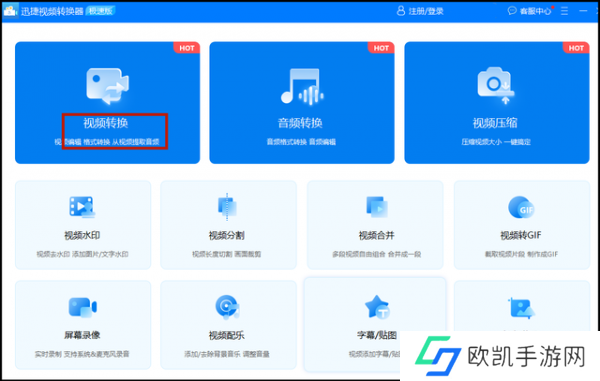
Task: Open the hamburger menu in title bar
Action: tap(564, 11)
